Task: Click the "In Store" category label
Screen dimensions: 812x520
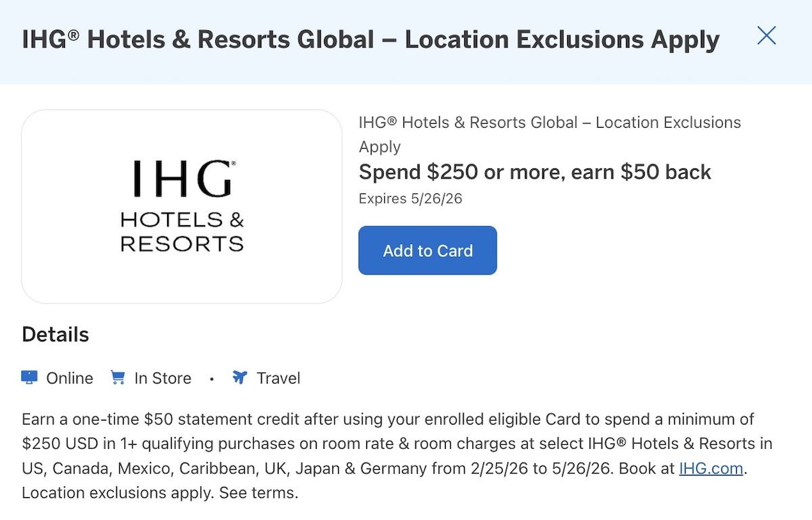Action: point(162,378)
